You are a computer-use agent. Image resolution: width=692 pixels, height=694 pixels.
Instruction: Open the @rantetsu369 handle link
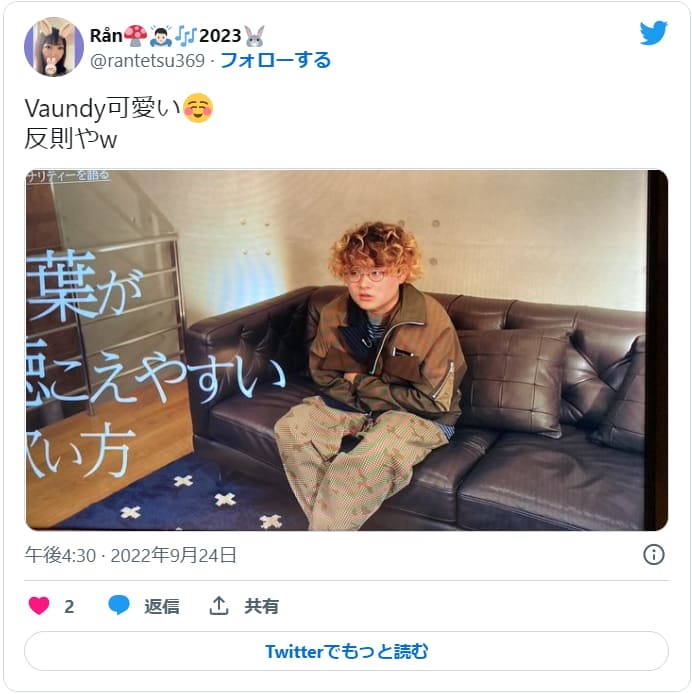[147, 61]
